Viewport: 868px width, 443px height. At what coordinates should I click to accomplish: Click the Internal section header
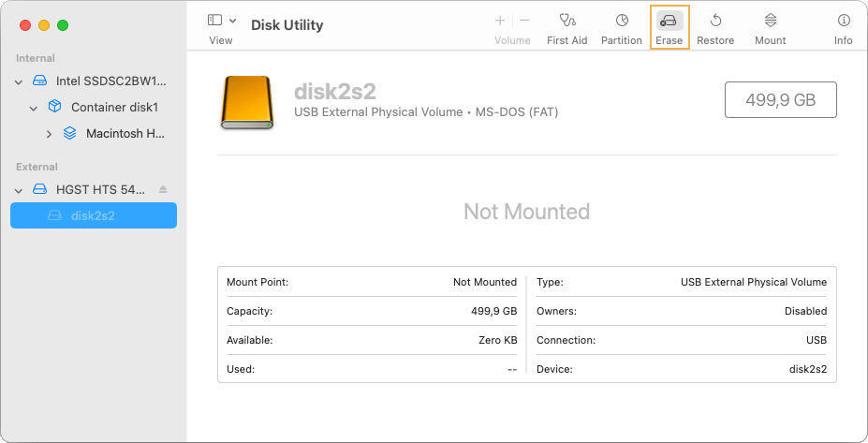tap(36, 58)
